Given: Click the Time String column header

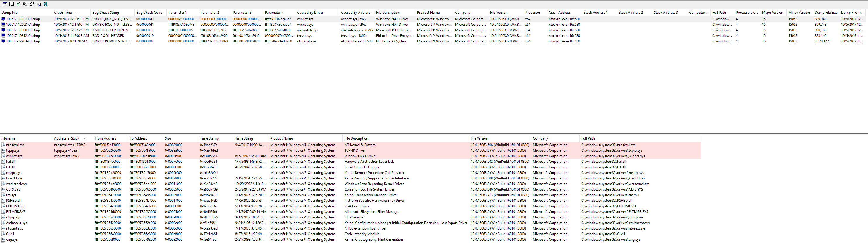Looking at the screenshot, I should coord(251,139).
